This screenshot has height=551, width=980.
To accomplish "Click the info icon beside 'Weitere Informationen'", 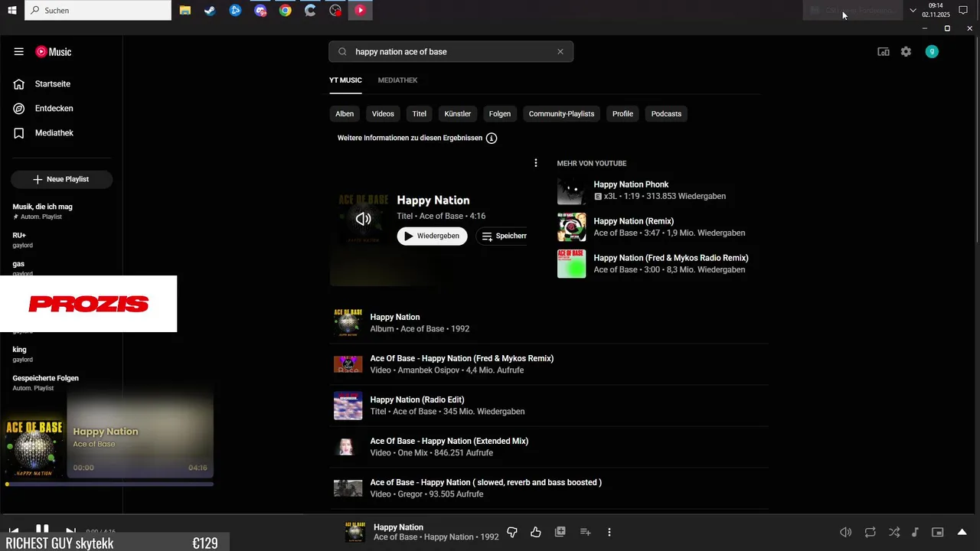I will tap(492, 139).
